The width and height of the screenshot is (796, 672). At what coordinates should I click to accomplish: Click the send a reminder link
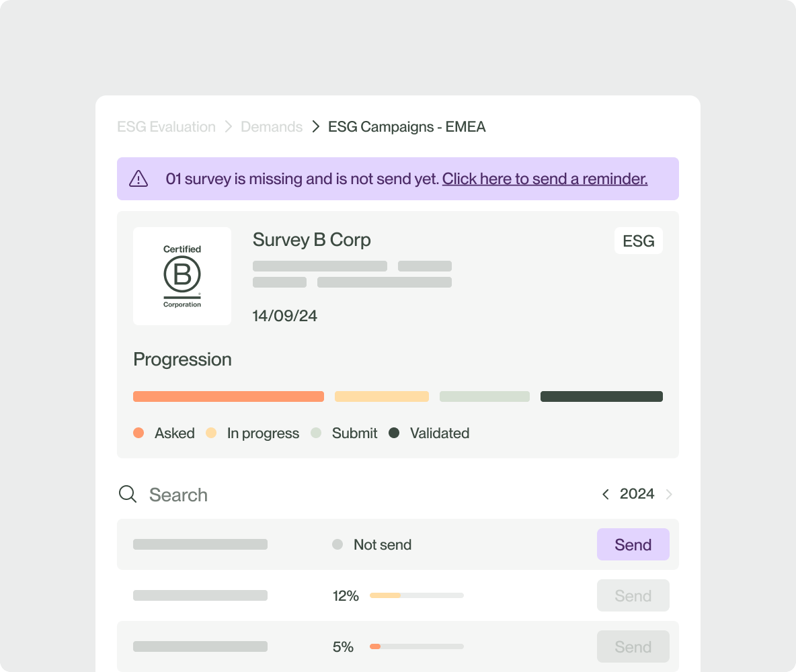(545, 179)
